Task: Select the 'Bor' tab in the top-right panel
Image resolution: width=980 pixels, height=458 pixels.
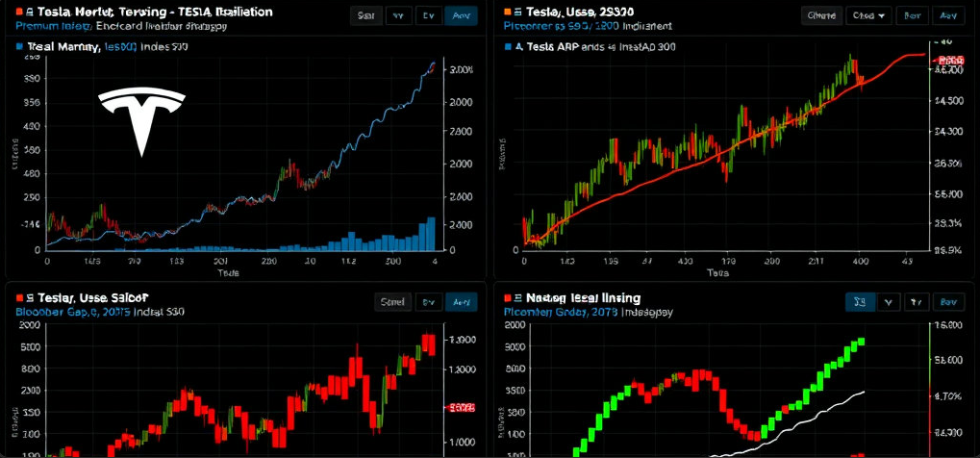Action: (x=913, y=15)
